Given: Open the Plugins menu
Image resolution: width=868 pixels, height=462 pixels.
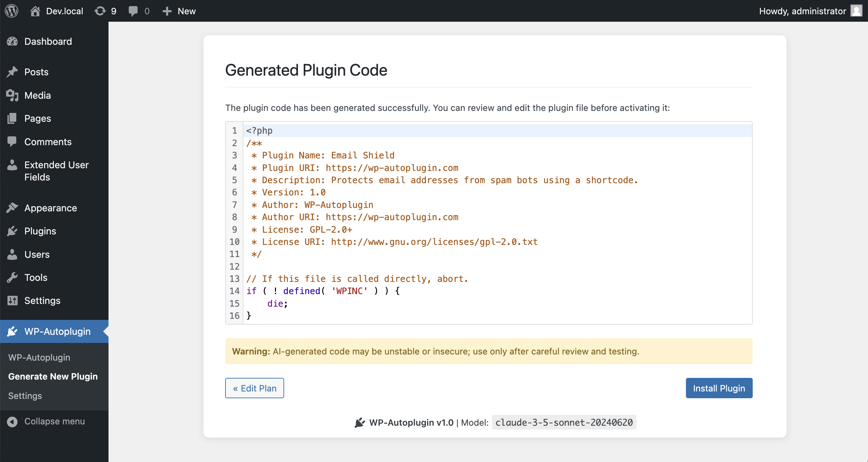Looking at the screenshot, I should [x=40, y=231].
